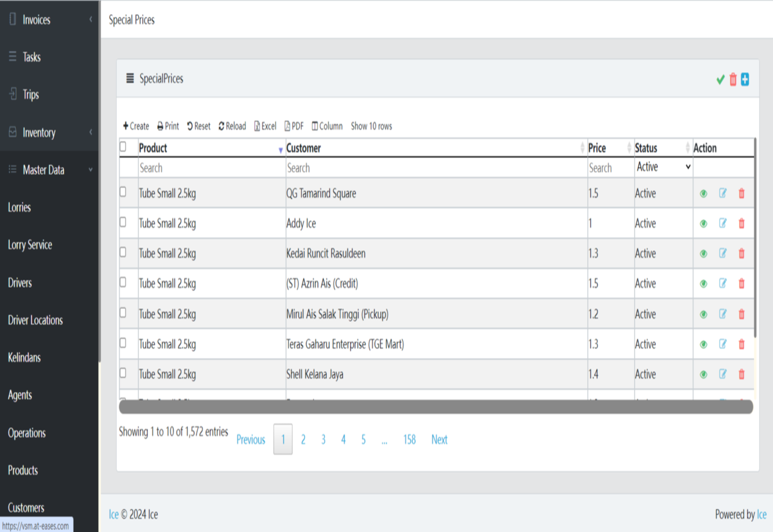This screenshot has height=532, width=773.
Task: Click the Create button
Action: [x=136, y=126]
